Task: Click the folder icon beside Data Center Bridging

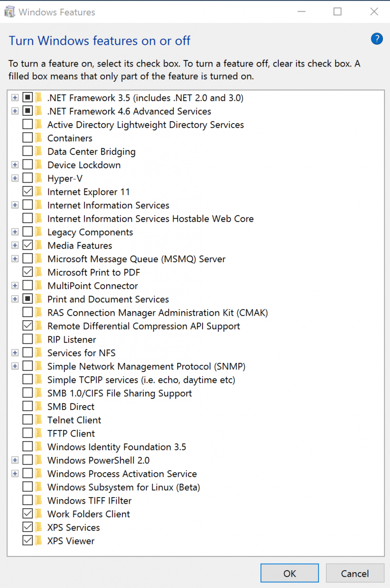Action: tap(38, 151)
